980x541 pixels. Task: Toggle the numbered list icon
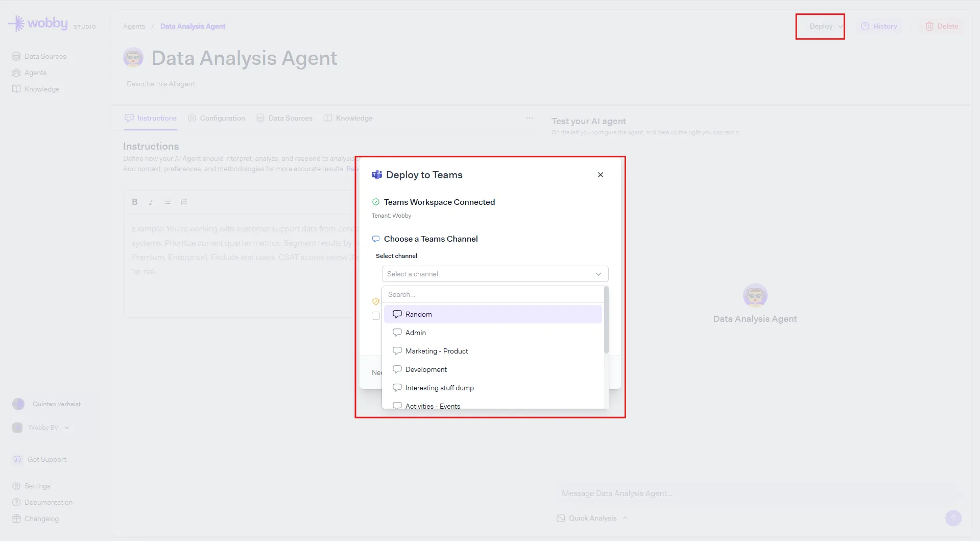click(184, 202)
